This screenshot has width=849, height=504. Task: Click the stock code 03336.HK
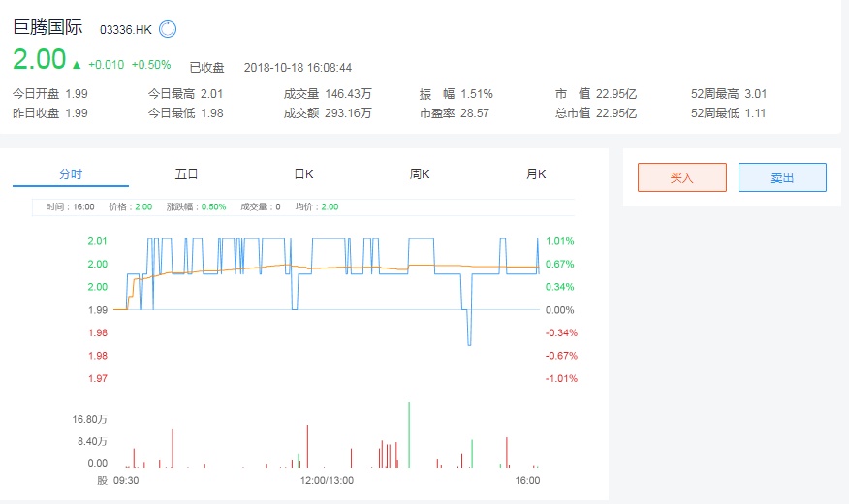coord(126,30)
